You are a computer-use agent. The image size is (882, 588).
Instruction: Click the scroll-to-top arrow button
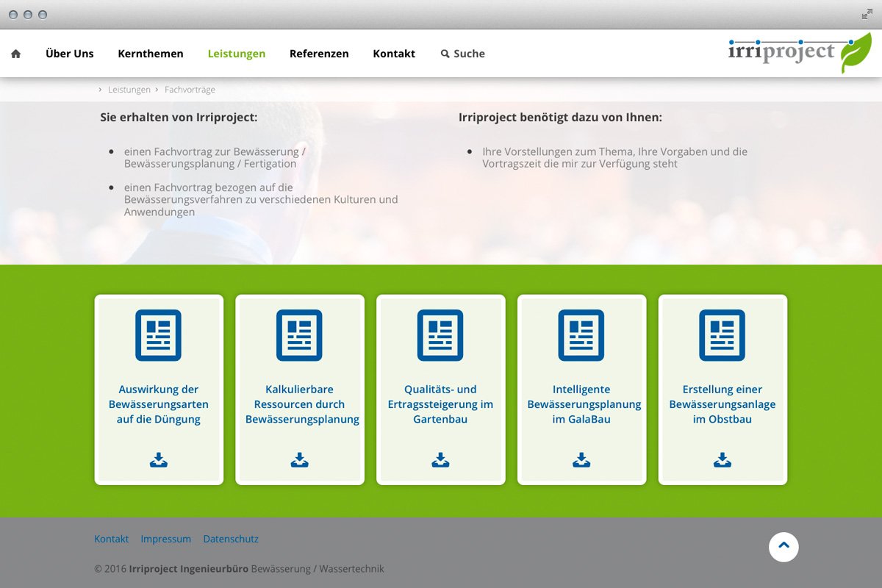784,547
